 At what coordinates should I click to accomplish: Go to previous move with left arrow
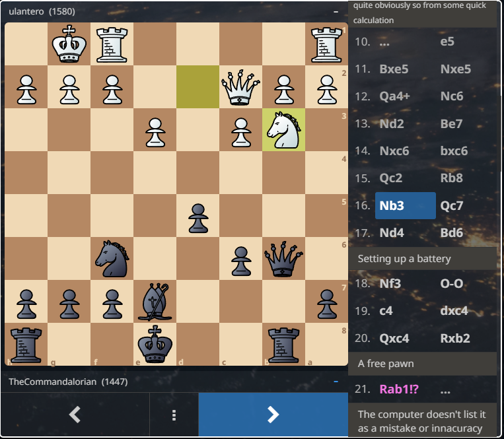click(x=75, y=415)
